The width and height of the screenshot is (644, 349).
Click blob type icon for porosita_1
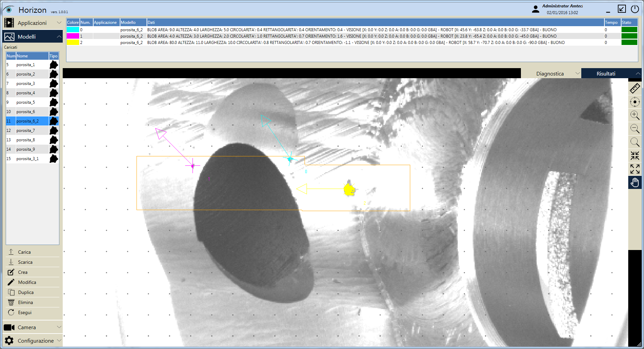[54, 65]
